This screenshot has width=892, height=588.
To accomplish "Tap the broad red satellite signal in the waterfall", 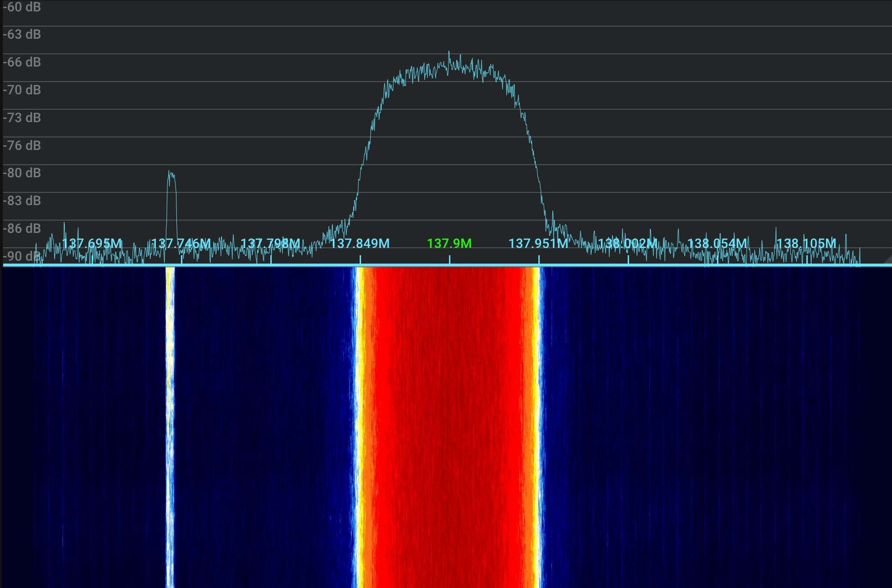I will 449,433.
